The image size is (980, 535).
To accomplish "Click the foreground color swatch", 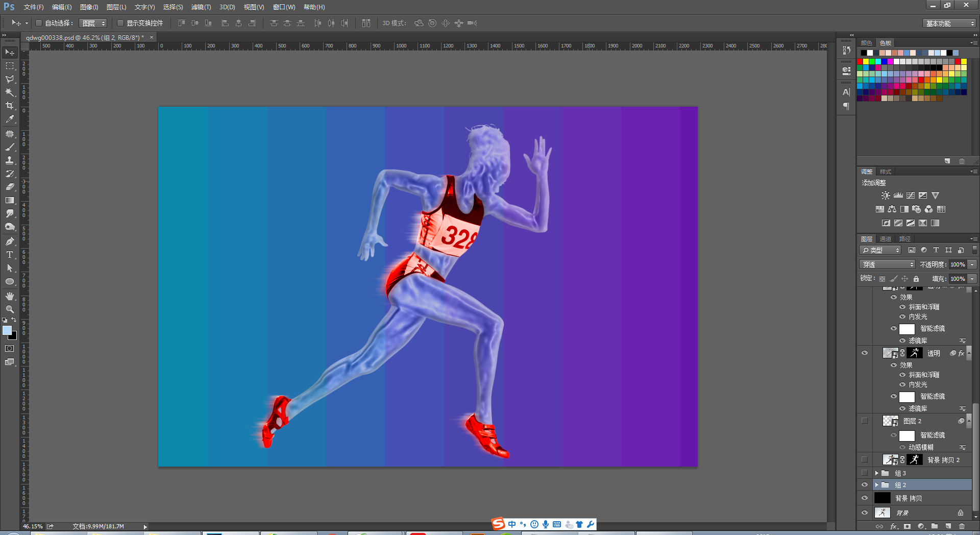I will point(7,331).
